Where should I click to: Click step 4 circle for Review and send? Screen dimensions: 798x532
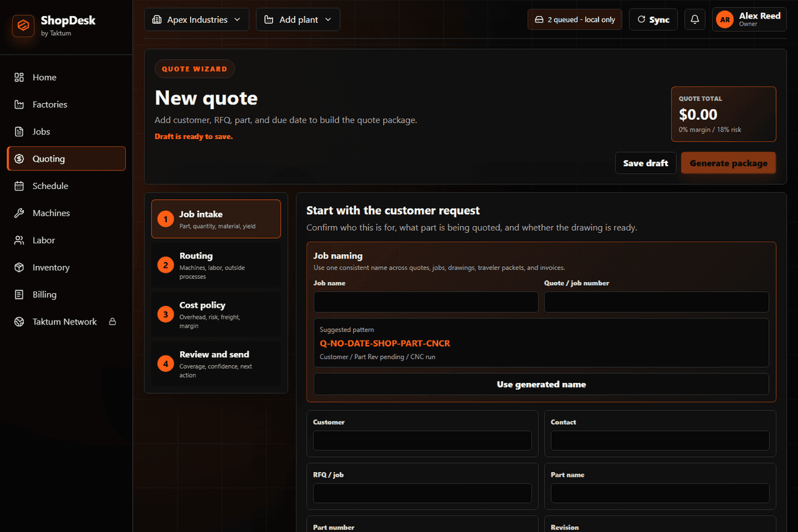click(x=166, y=363)
